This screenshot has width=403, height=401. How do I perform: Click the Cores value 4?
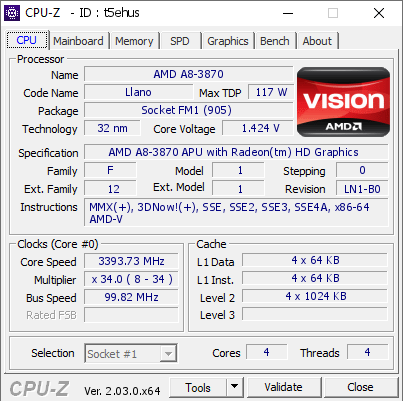click(267, 352)
